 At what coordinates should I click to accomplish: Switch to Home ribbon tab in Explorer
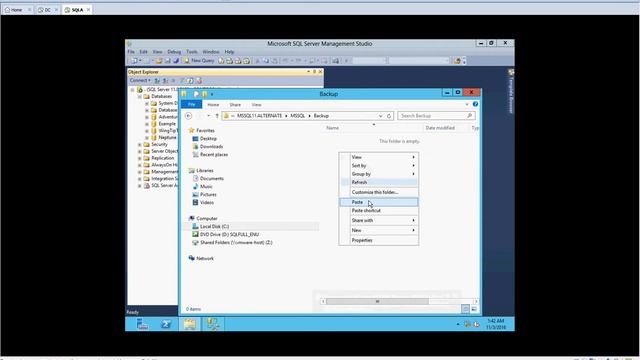point(213,104)
